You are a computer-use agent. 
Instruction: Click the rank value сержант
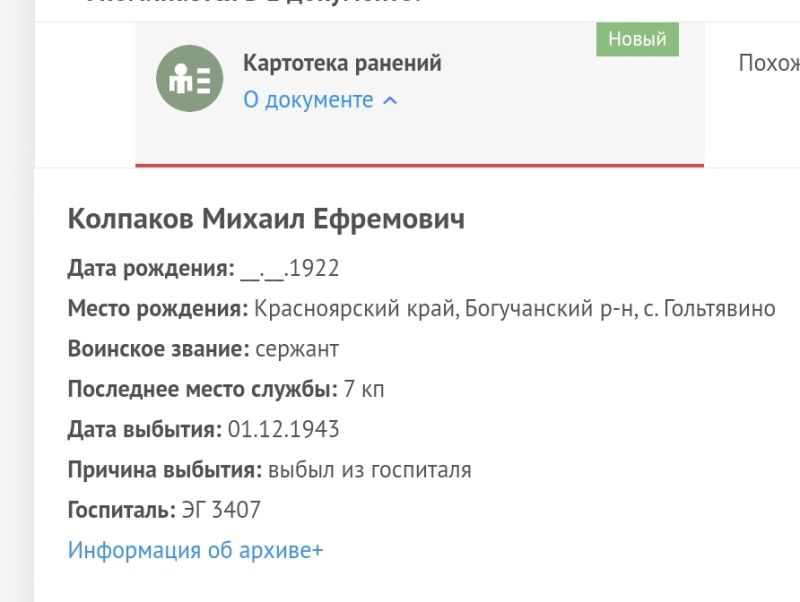point(297,349)
